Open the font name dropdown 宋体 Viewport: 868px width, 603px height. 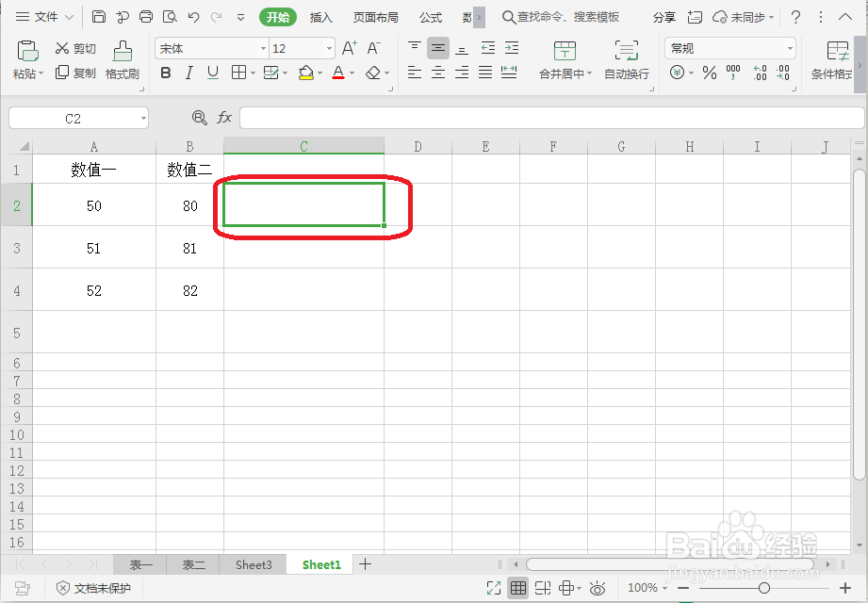pyautogui.click(x=264, y=49)
